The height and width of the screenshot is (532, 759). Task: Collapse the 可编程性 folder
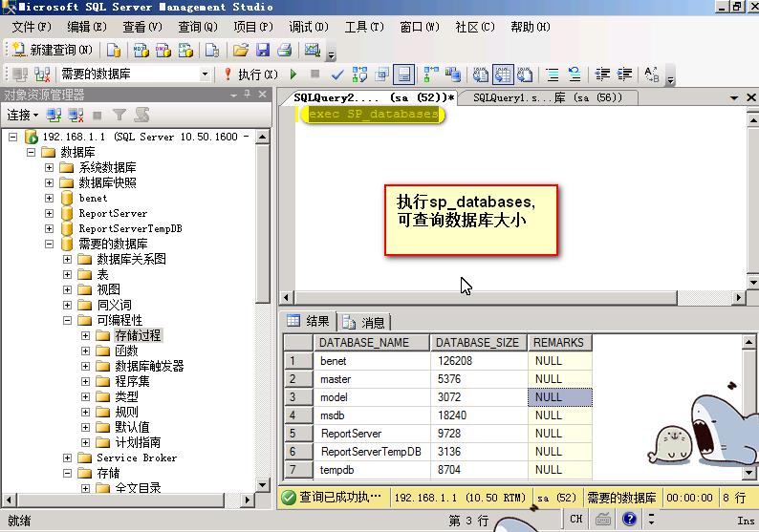(x=67, y=320)
